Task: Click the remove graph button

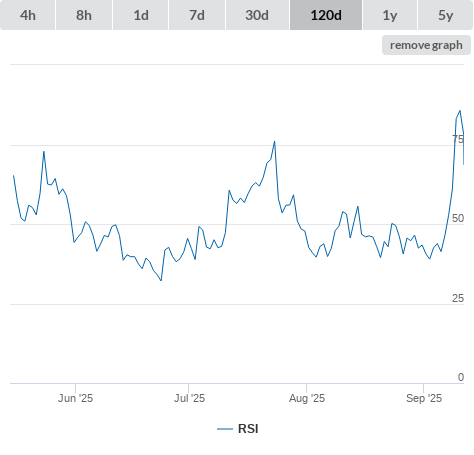Action: [426, 45]
